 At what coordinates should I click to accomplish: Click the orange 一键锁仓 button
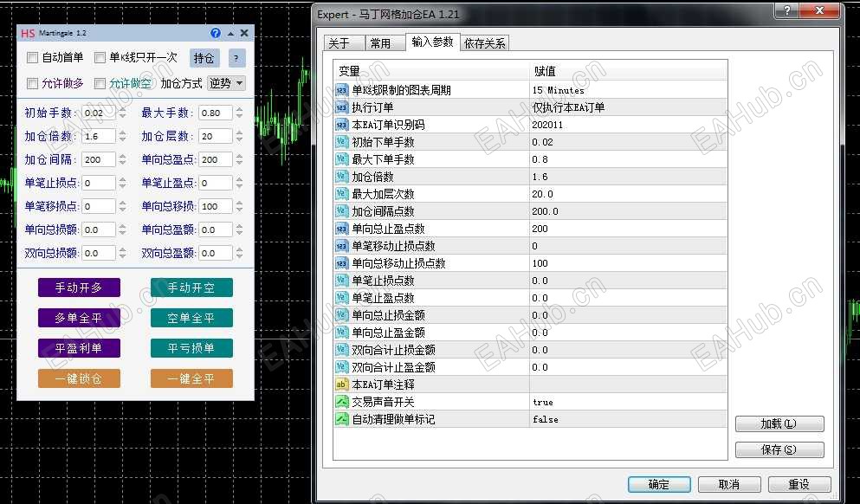(x=79, y=378)
